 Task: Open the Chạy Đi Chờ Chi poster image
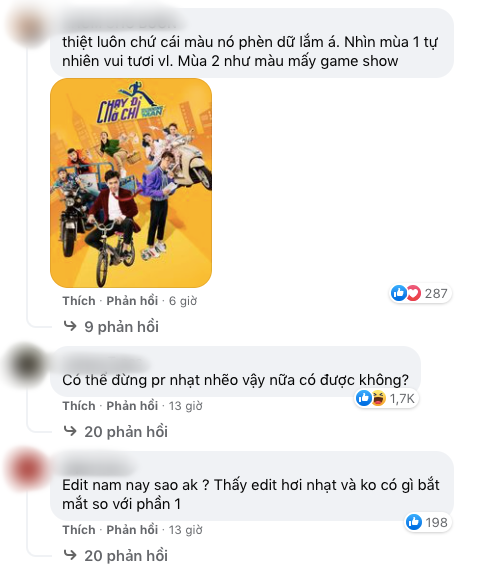(x=131, y=183)
